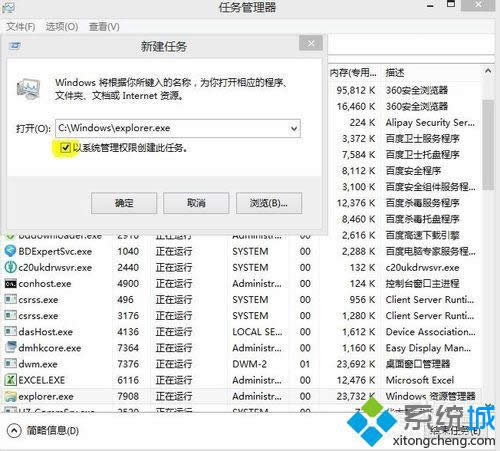Click the 16,460 K memory value
Screen dimensions: 500x451
click(x=356, y=106)
